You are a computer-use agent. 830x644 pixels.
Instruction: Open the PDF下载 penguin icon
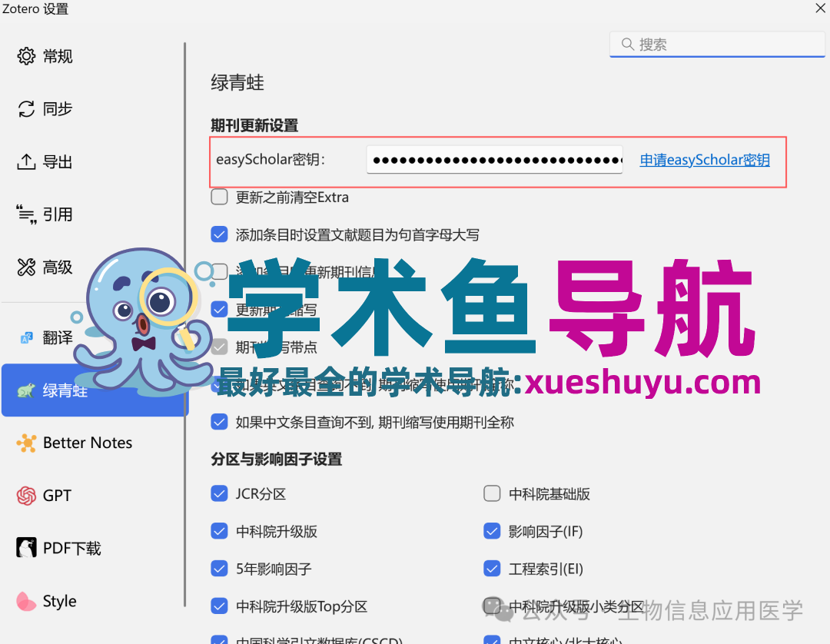pyautogui.click(x=26, y=548)
